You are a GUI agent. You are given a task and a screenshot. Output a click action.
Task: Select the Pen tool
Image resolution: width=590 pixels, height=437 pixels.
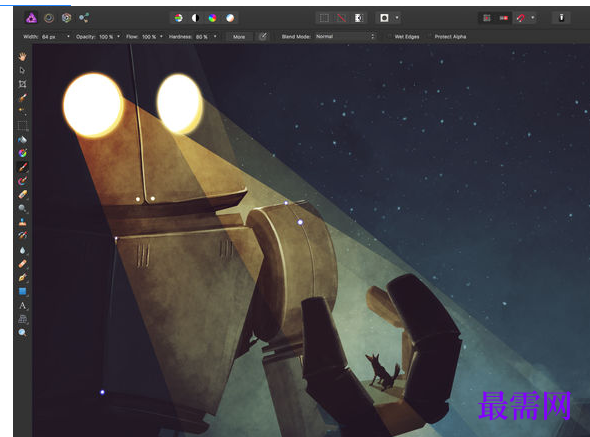click(22, 278)
